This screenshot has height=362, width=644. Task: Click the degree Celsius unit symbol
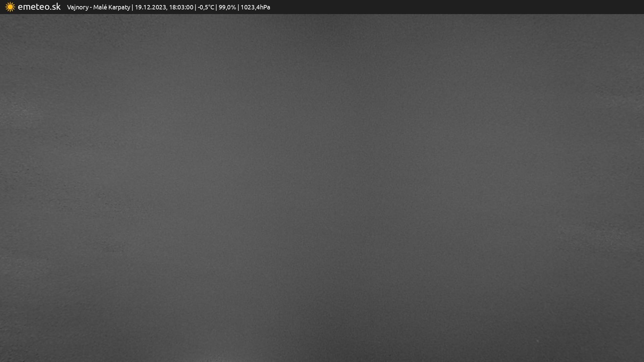click(x=211, y=7)
